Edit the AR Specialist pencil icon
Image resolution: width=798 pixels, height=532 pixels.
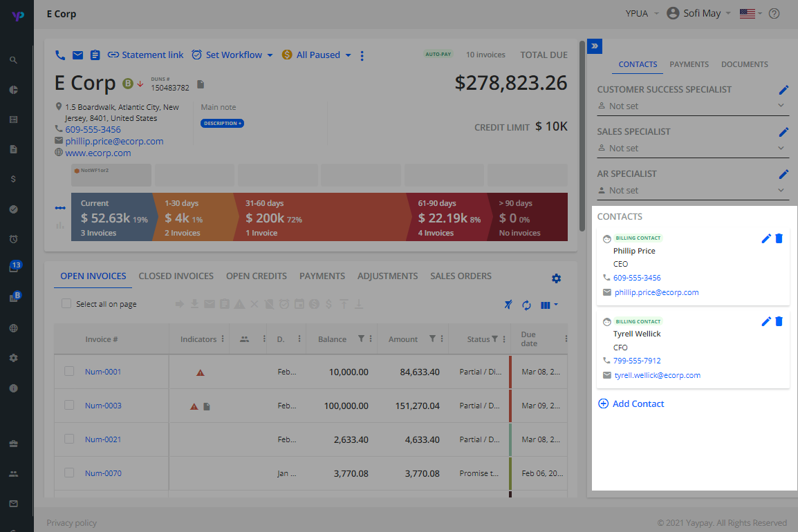pos(783,174)
